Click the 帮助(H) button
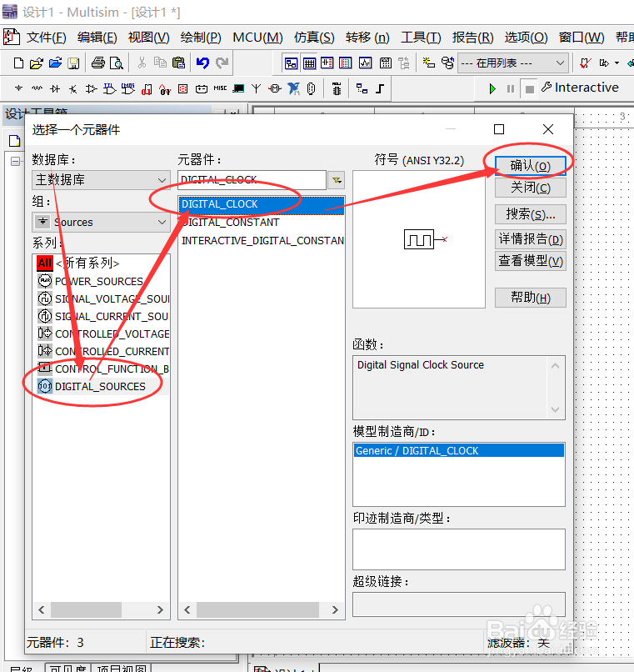634x672 pixels. 531,298
